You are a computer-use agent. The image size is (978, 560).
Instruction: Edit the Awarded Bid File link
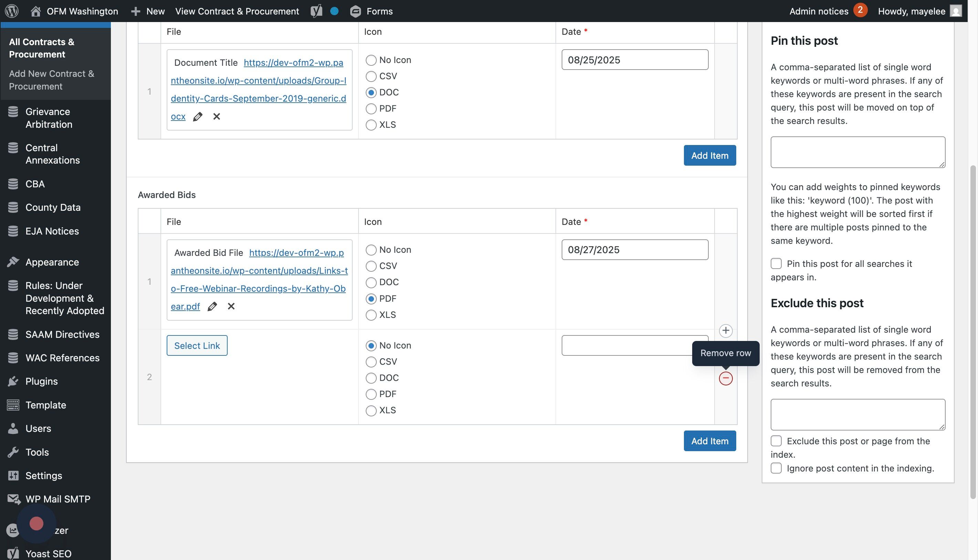tap(212, 307)
